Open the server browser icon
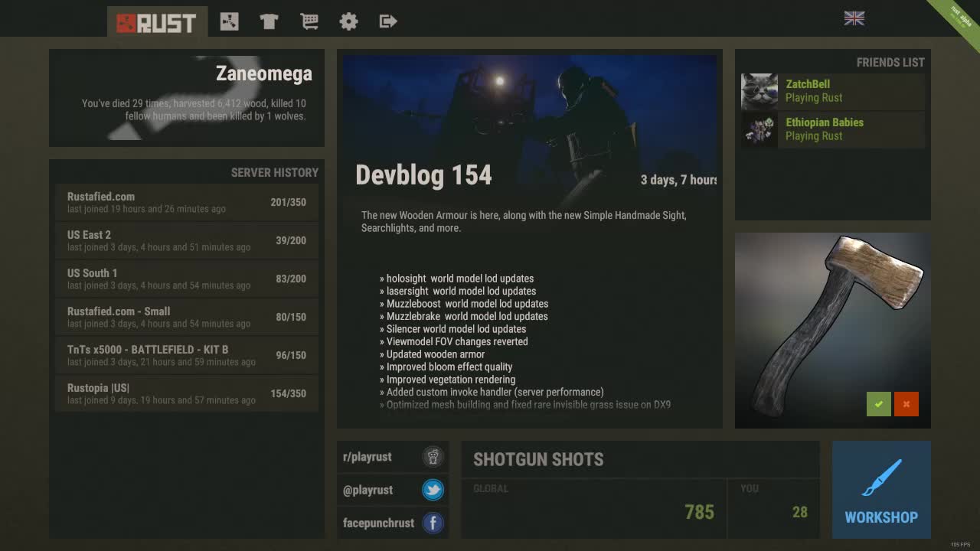980x551 pixels. coord(229,21)
